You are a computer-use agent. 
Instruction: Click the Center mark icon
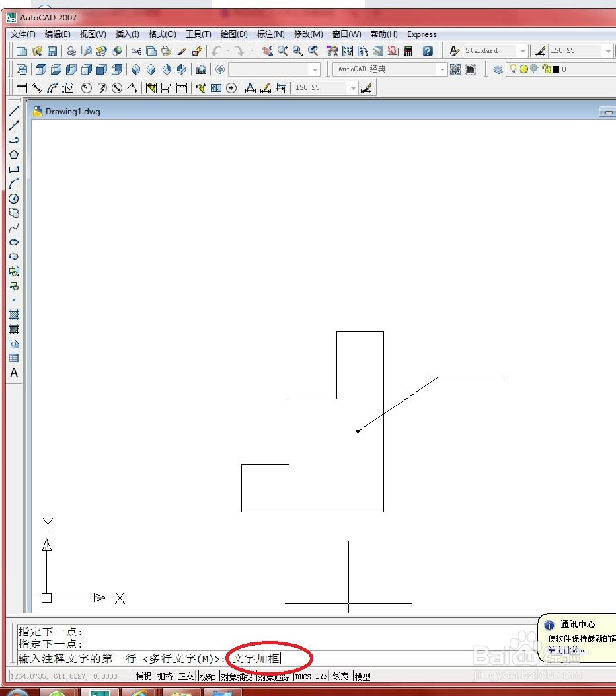[x=231, y=88]
